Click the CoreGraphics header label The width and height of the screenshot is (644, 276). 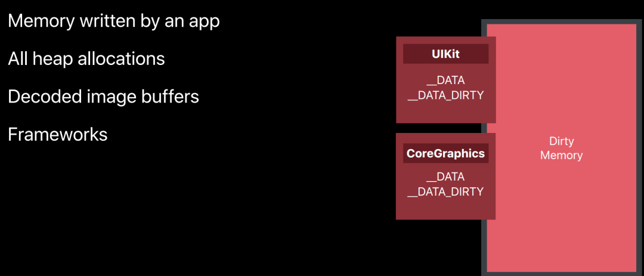click(x=445, y=153)
